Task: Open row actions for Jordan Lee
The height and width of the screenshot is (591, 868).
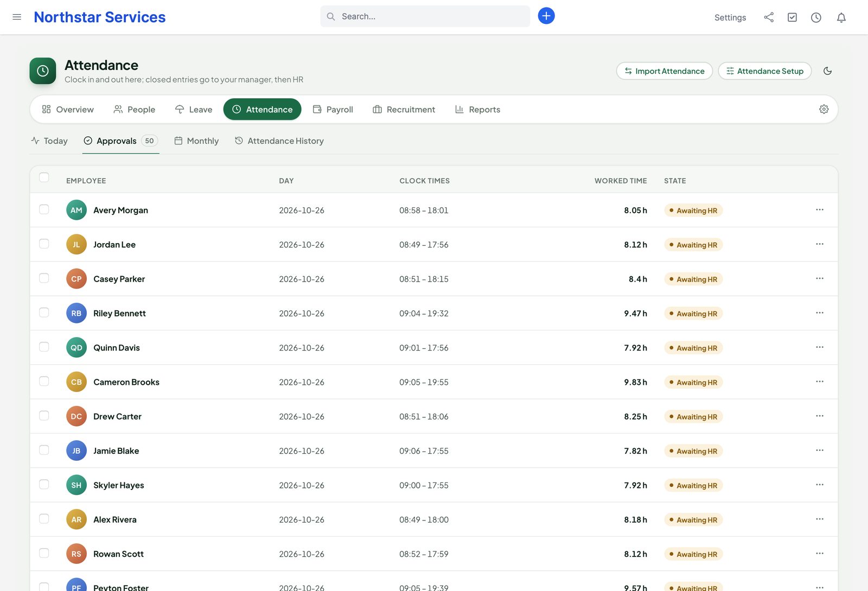Action: pyautogui.click(x=820, y=244)
